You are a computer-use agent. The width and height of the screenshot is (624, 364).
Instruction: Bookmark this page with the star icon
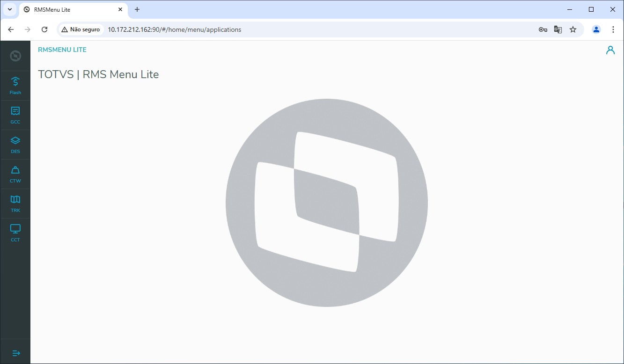click(x=573, y=29)
